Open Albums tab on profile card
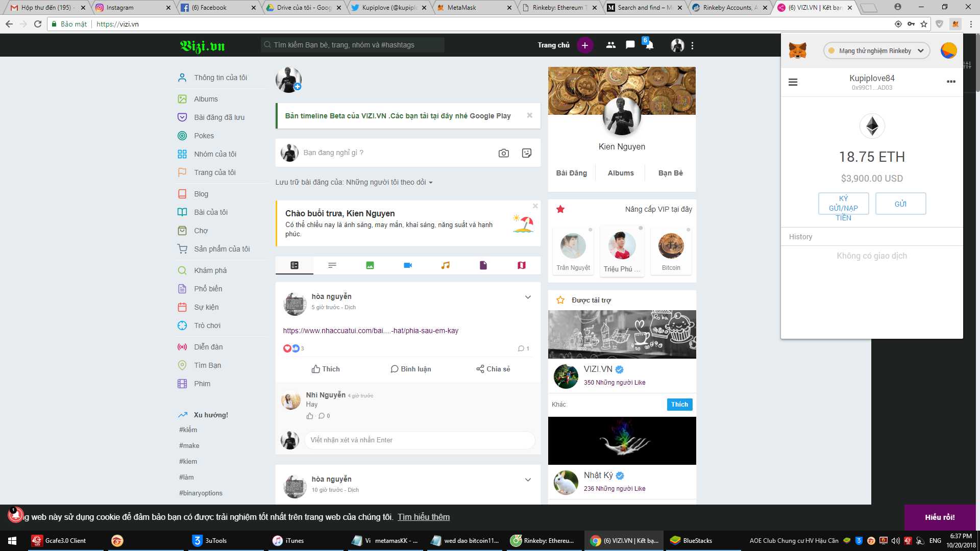This screenshot has height=551, width=980. pos(621,173)
